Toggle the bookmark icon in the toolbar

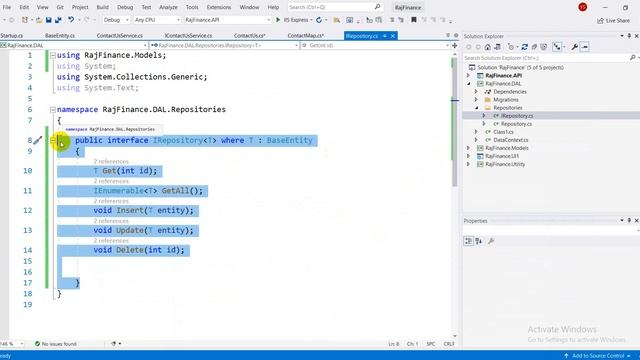tap(413, 20)
